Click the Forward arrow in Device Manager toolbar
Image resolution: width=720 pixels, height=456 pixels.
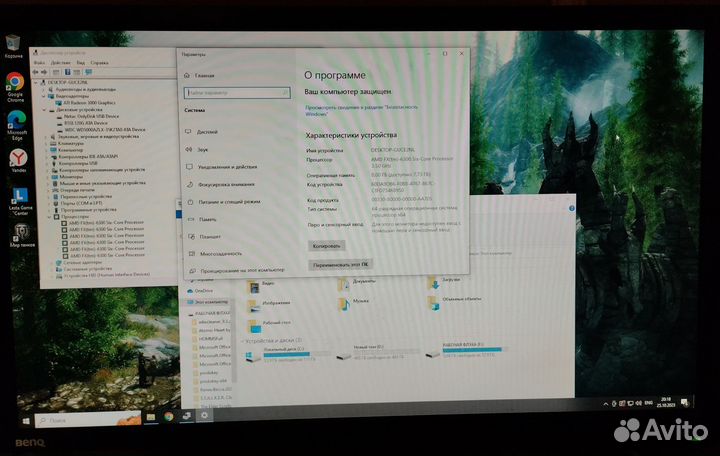point(44,72)
